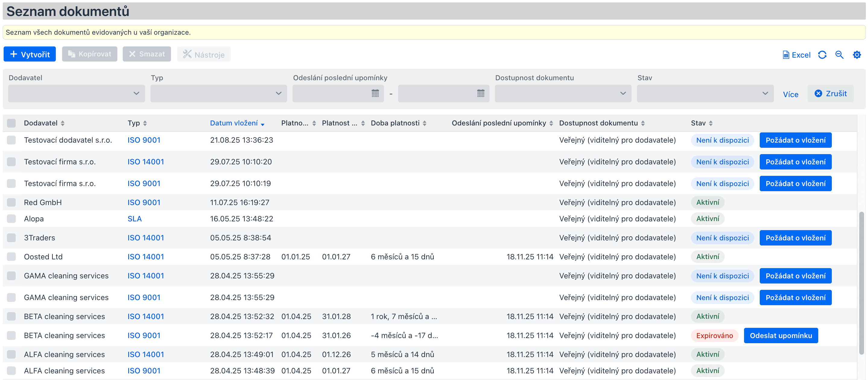Click the reminder end date input field
868x380 pixels.
(x=443, y=93)
